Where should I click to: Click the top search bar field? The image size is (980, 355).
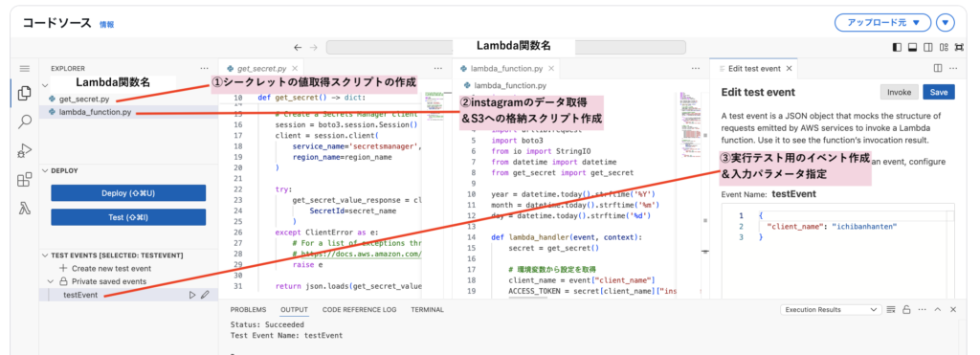tap(506, 48)
